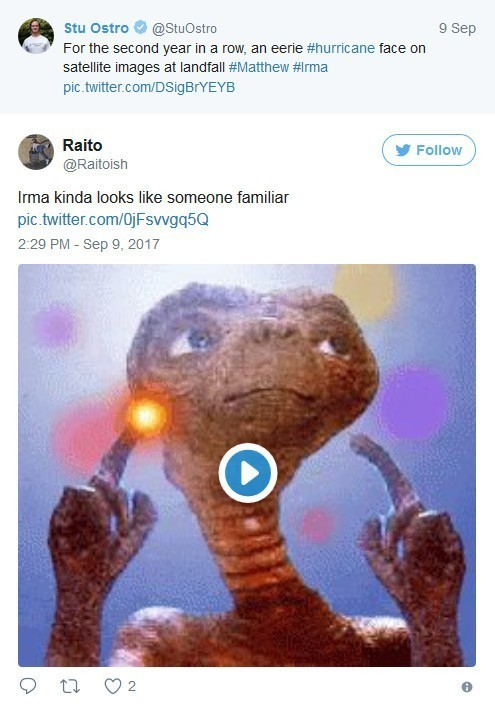Click the Stu Ostro display name
Screen dimensions: 495x706
pos(96,28)
